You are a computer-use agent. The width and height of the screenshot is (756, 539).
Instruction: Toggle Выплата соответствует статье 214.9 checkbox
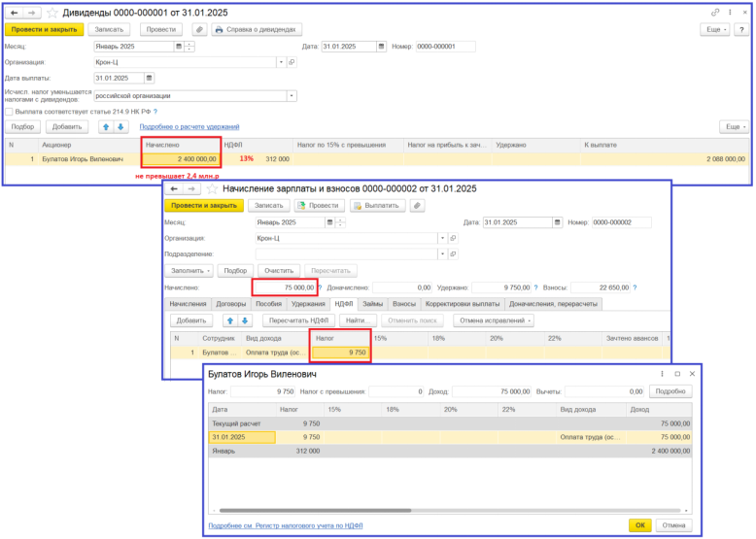9,112
